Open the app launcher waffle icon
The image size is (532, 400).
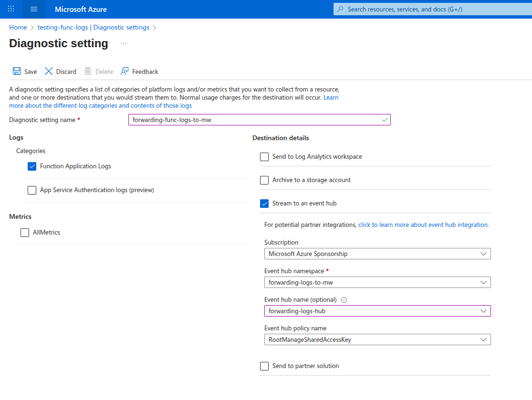pyautogui.click(x=10, y=9)
